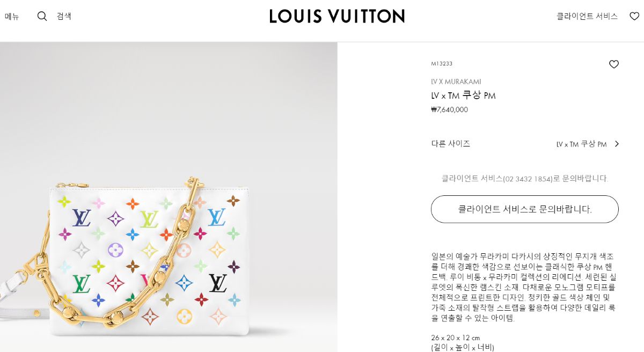Screen dimensions: 644x352
Task: Click 클라이언트 서비스로 문의바랍니다 button
Action: click(x=525, y=209)
